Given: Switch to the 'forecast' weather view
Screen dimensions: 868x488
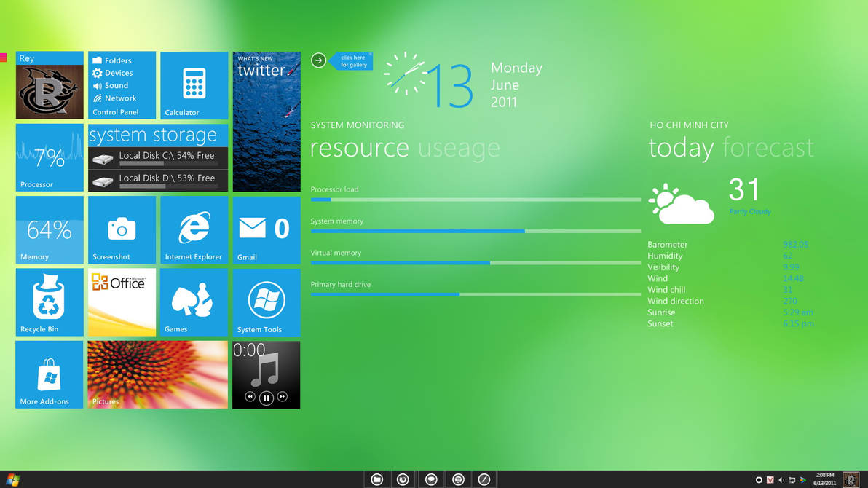Looking at the screenshot, I should click(768, 148).
